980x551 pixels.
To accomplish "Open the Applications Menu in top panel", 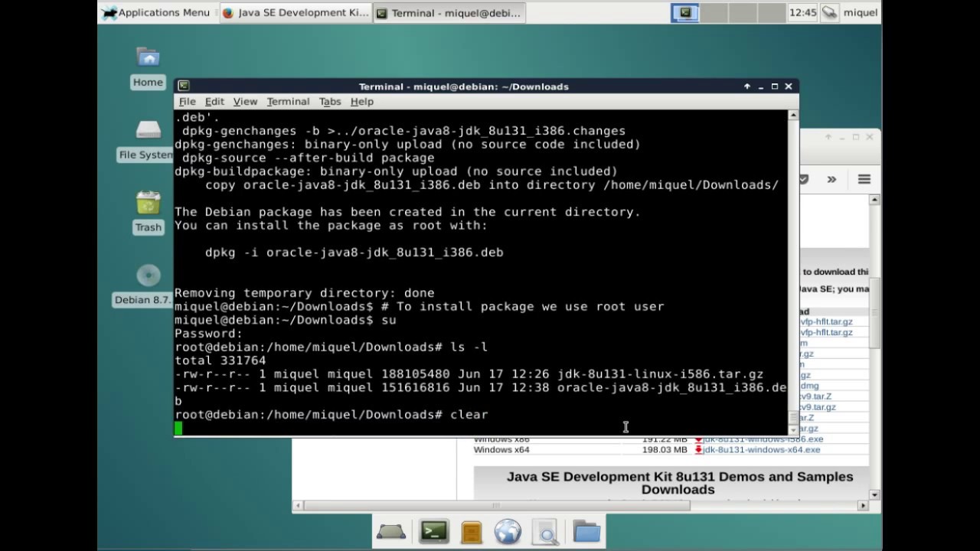I will pos(156,12).
